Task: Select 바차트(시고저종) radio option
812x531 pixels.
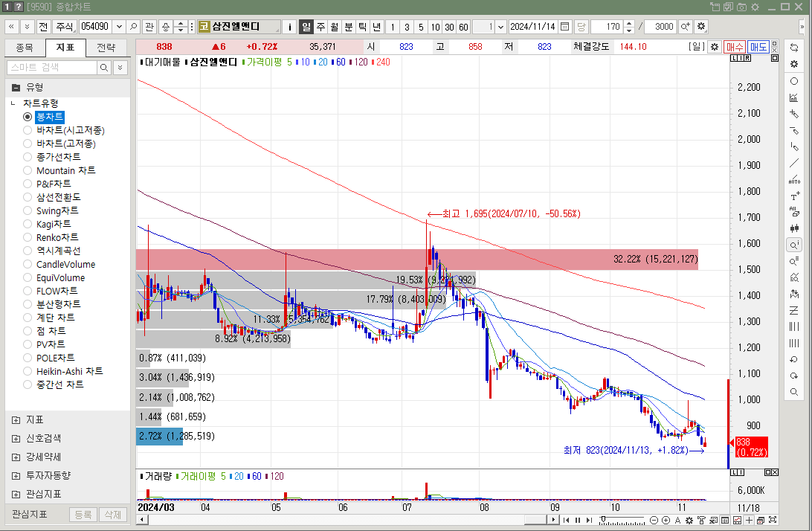Action: point(28,130)
